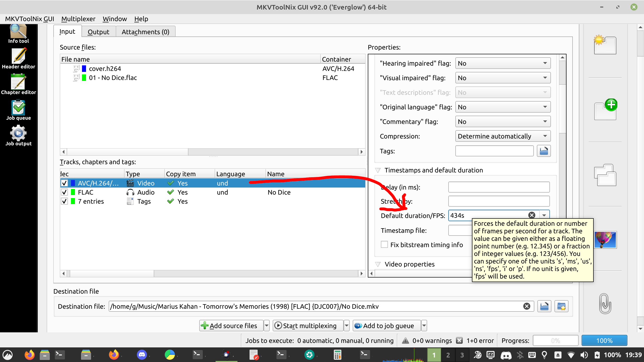Click the Language column header in tracks
Viewport: 644px width, 362px height.
[240, 174]
